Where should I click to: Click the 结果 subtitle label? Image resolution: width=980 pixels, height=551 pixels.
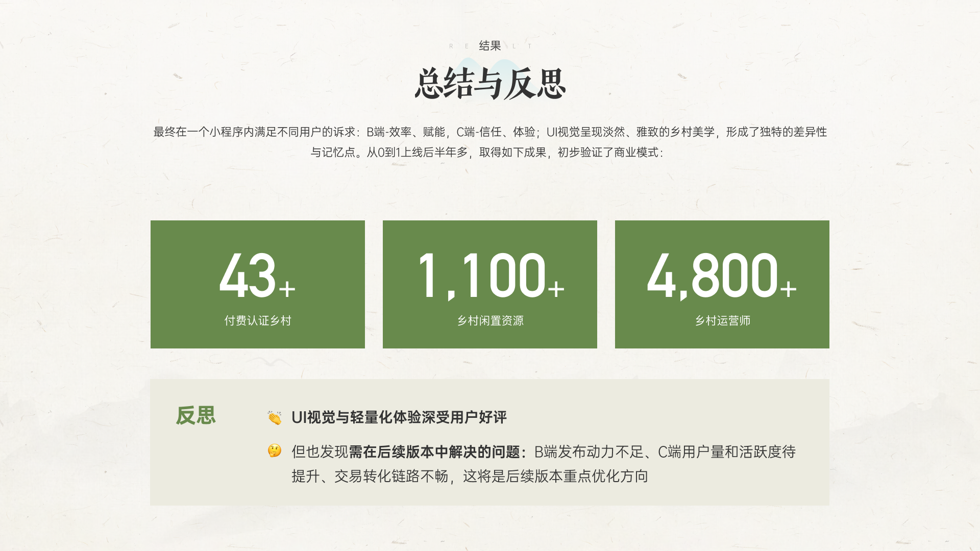[x=490, y=46]
